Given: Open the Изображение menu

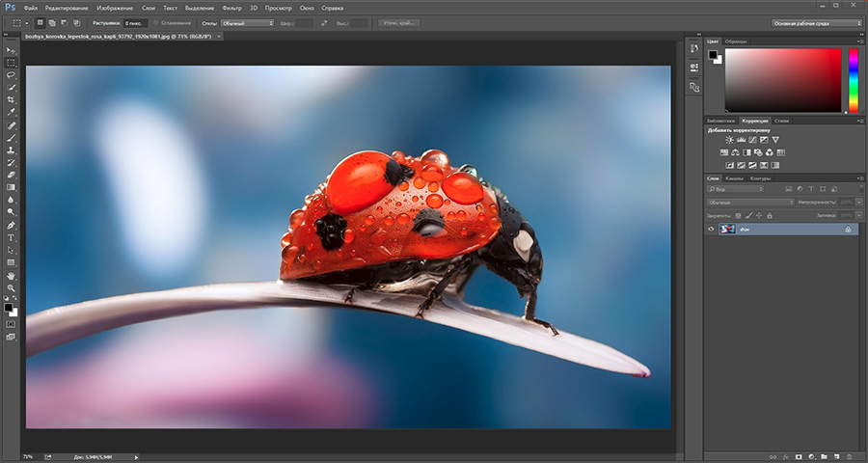Looking at the screenshot, I should pos(115,9).
